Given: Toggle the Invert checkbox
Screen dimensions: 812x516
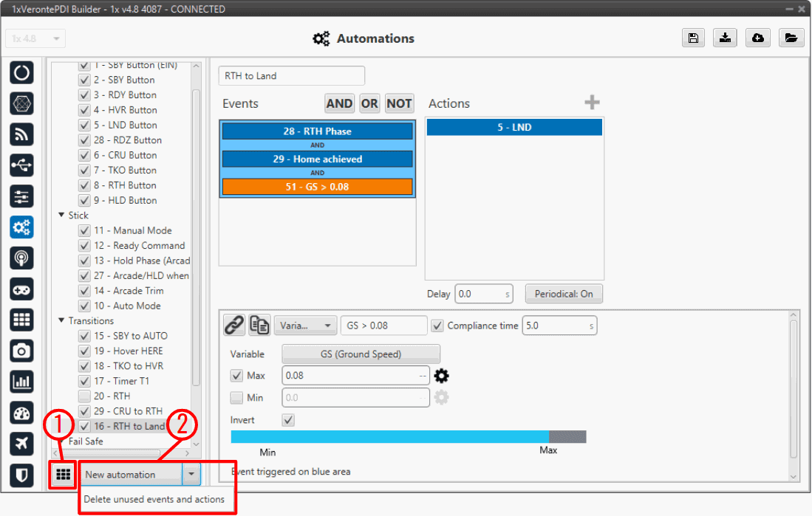Looking at the screenshot, I should pos(289,420).
